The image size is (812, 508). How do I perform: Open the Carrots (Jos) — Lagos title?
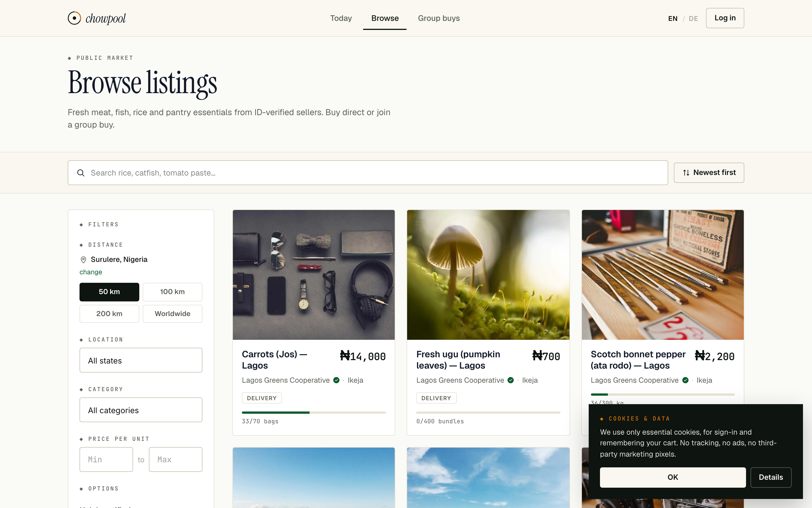coord(274,360)
